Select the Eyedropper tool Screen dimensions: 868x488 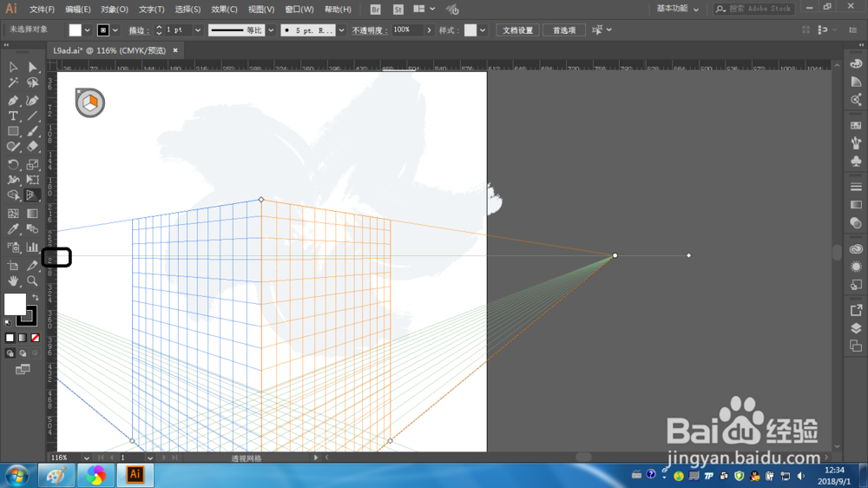[x=13, y=229]
